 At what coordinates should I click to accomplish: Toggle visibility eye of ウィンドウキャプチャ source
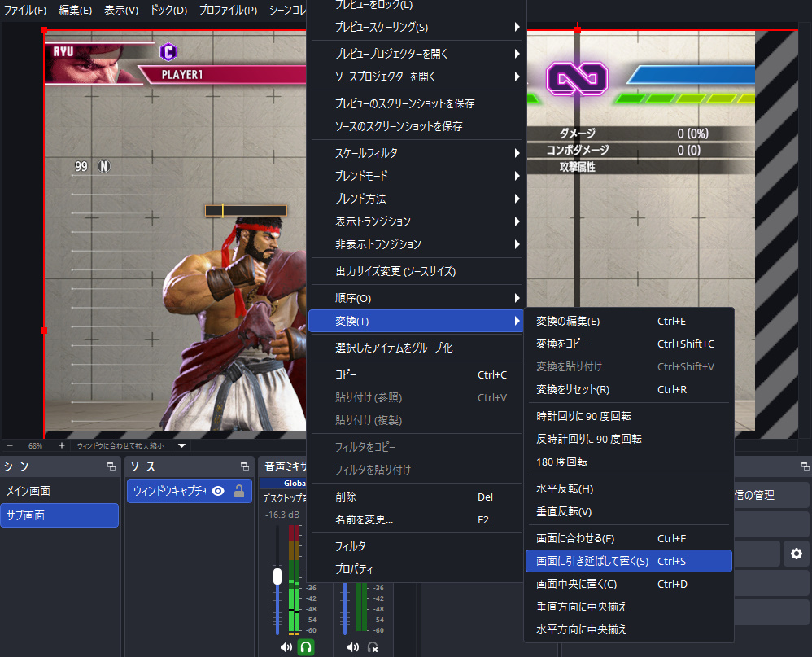(x=218, y=491)
